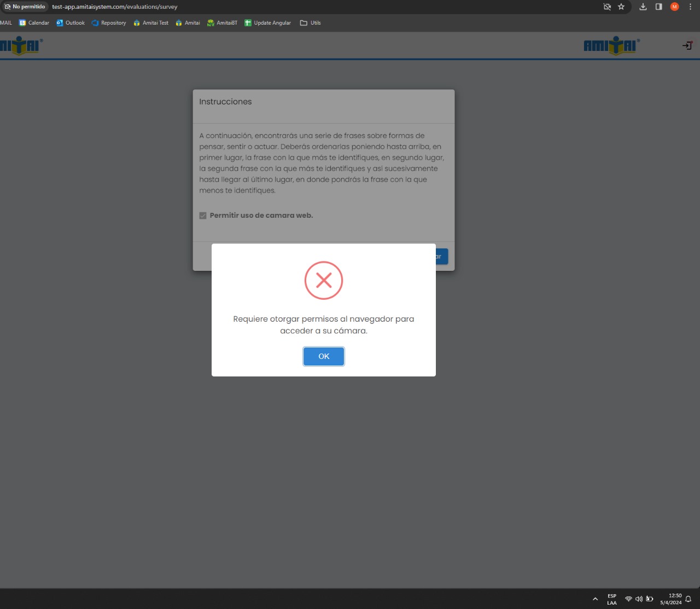Open the Outlook bookmark
Screen dimensions: 700x609
pos(71,23)
